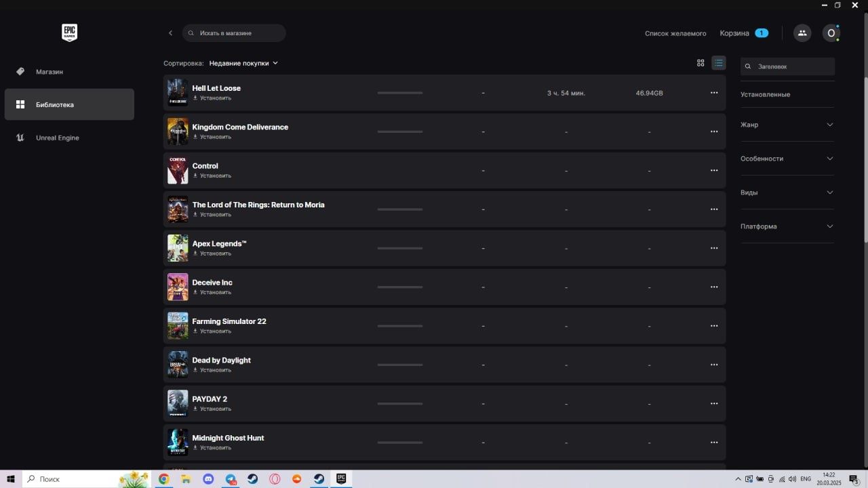The height and width of the screenshot is (488, 868).
Task: Open SoundCloud from the taskbar
Action: [296, 479]
